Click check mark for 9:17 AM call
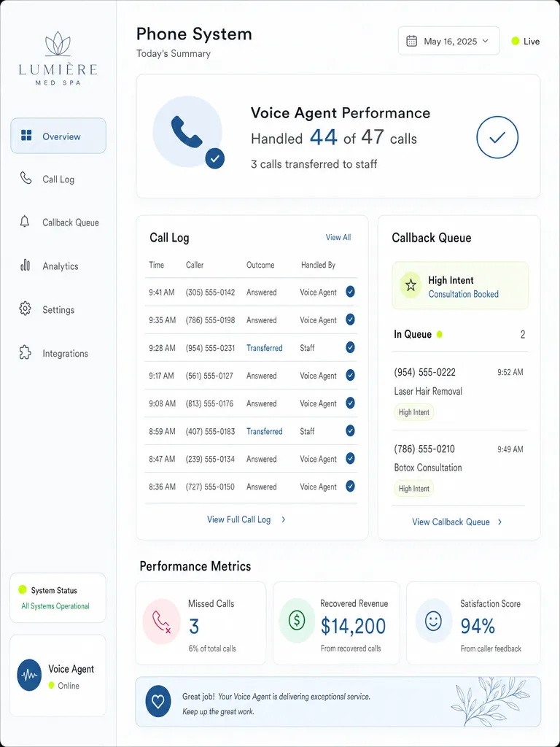This screenshot has height=747, width=560. 350,375
